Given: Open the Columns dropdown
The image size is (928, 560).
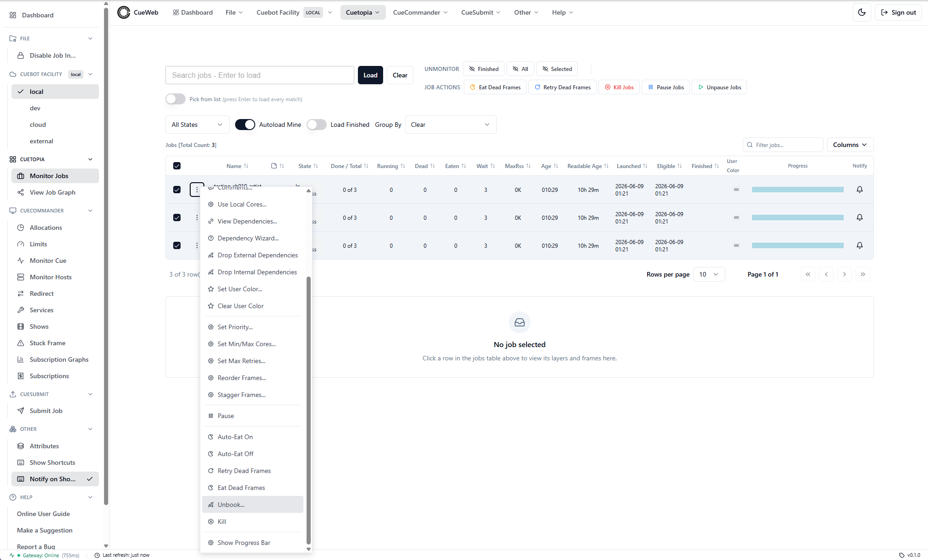Looking at the screenshot, I should [x=850, y=145].
